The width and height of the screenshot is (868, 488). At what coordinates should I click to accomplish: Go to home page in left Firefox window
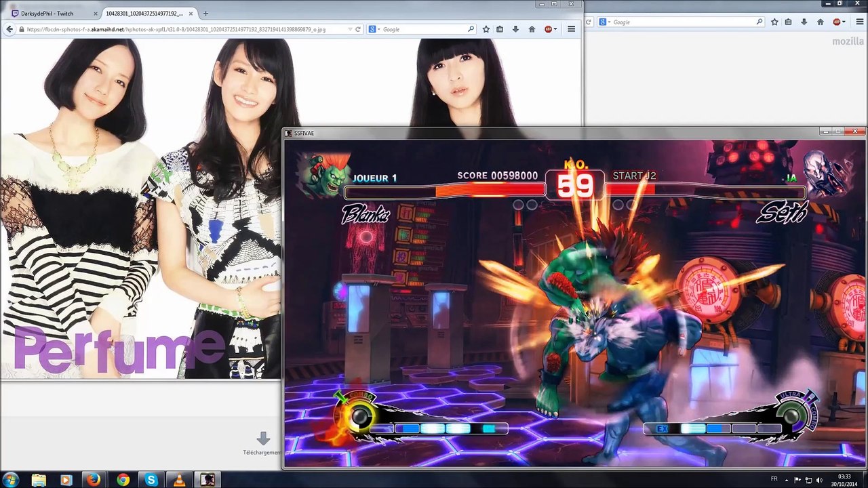(x=532, y=29)
